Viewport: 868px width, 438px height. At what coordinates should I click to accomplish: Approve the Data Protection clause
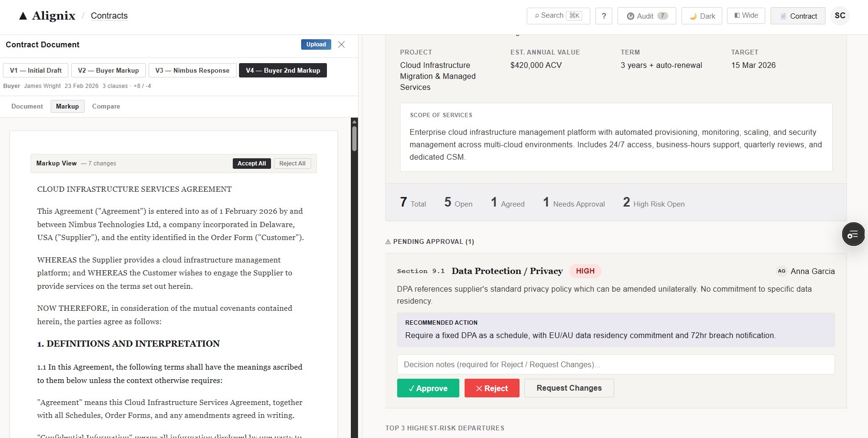[x=428, y=388]
